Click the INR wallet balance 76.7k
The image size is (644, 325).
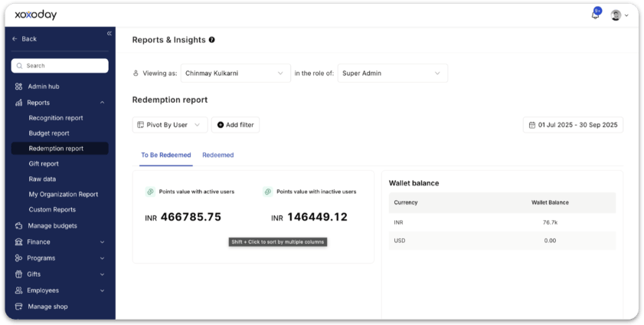point(550,222)
